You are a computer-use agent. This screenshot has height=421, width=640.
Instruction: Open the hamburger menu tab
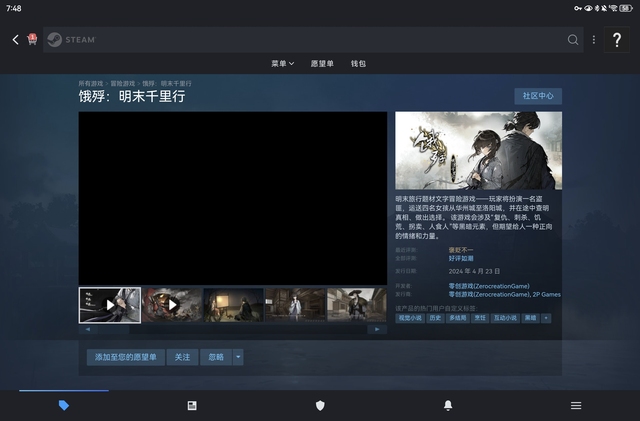[576, 405]
